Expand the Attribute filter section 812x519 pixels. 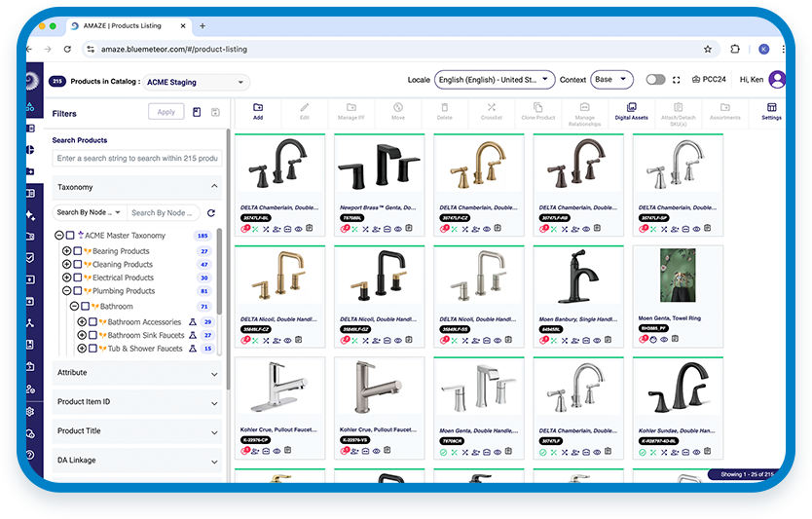[214, 374]
